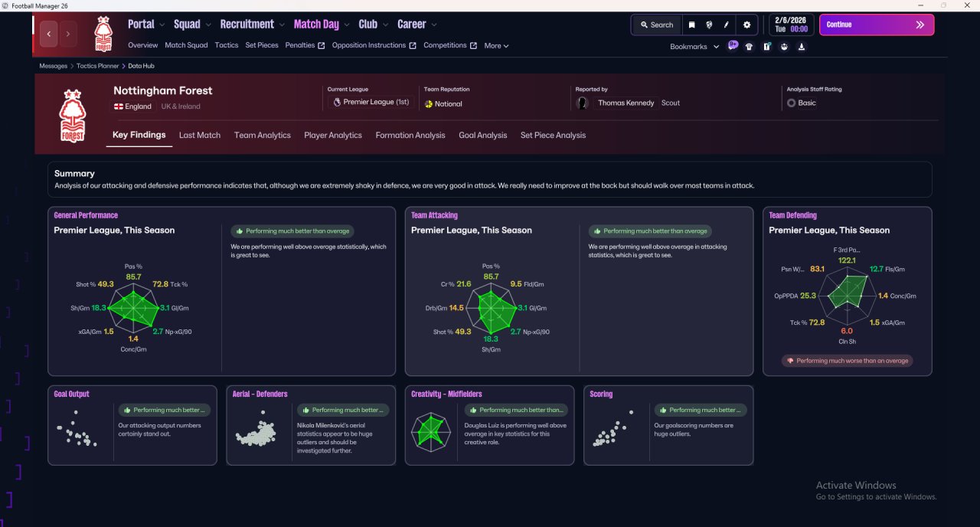
Task: Open the Squad dropdown menu
Action: (192, 25)
